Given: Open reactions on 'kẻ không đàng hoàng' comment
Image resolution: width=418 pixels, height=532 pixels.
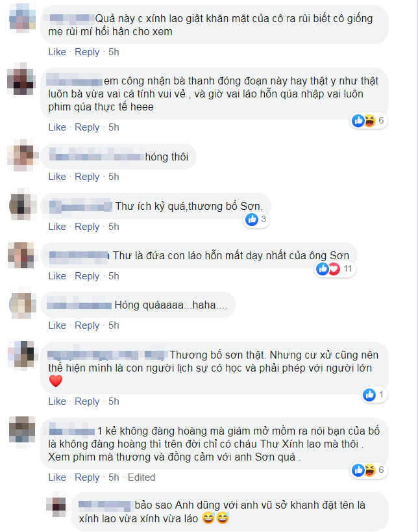Looking at the screenshot, I should pos(368,470).
